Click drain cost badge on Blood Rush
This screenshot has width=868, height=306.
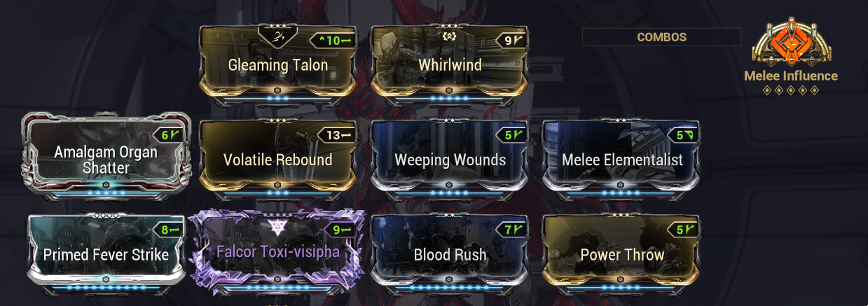(x=508, y=229)
